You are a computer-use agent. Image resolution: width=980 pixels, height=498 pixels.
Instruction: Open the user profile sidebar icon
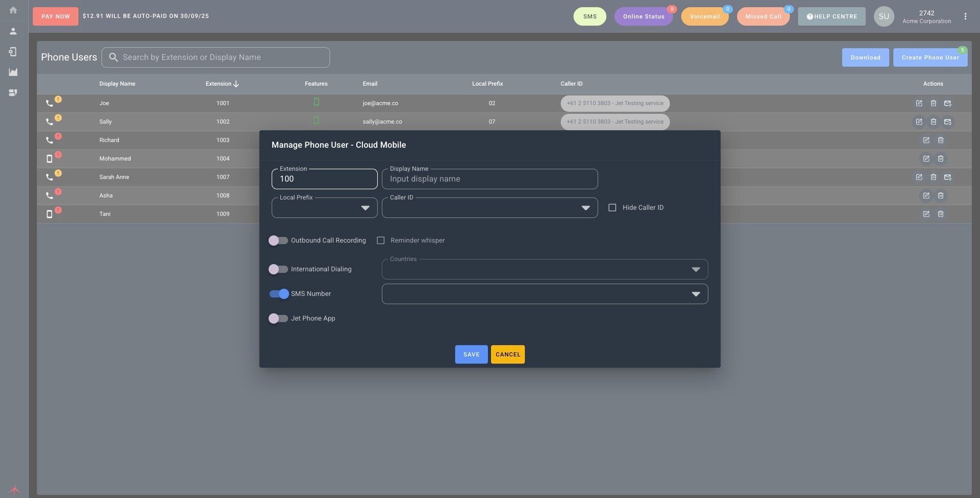[13, 31]
